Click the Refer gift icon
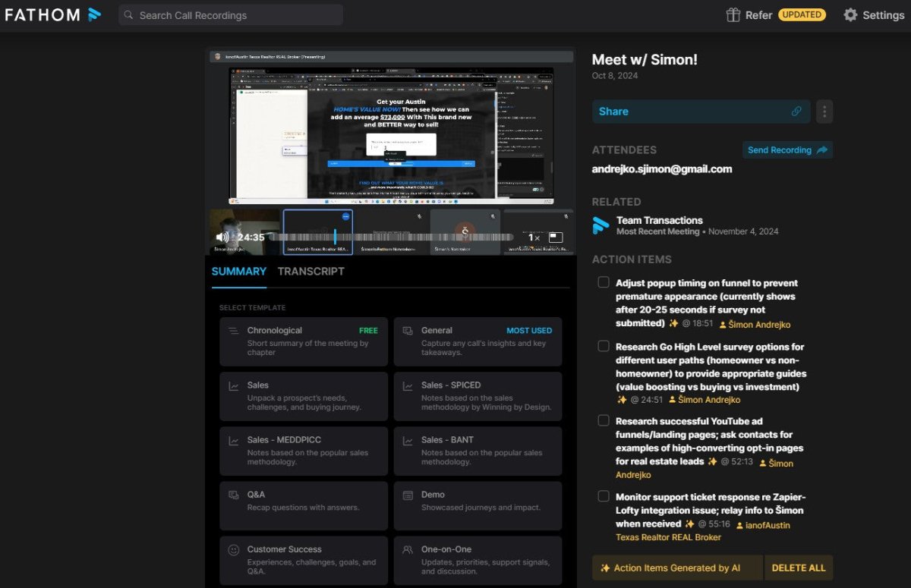Image resolution: width=911 pixels, height=588 pixels. (733, 15)
